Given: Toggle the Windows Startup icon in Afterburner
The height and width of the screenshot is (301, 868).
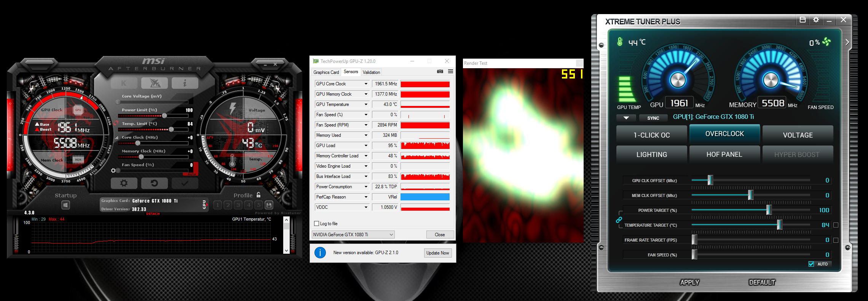Looking at the screenshot, I should point(65,205).
